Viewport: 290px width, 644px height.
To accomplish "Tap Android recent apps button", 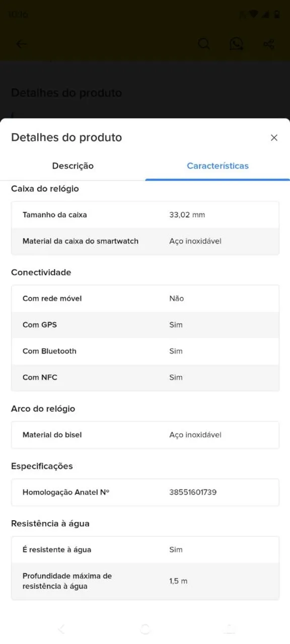I will (x=229, y=628).
